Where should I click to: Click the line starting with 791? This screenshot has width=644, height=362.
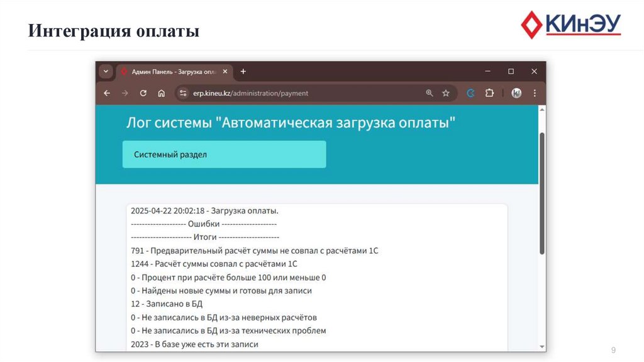254,251
